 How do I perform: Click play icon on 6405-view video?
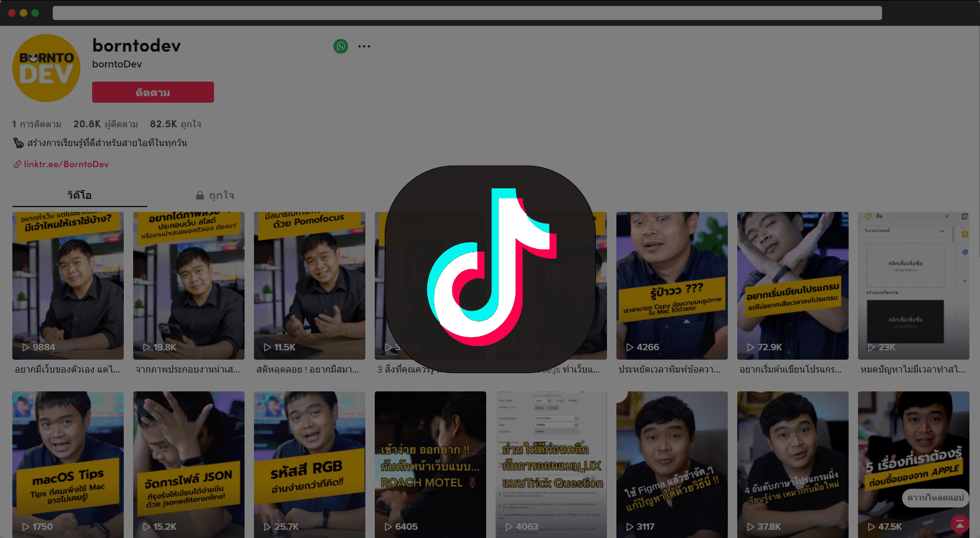pyautogui.click(x=388, y=527)
